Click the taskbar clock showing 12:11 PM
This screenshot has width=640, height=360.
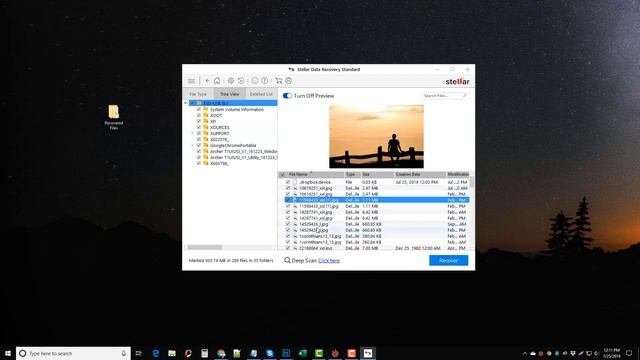pos(611,353)
